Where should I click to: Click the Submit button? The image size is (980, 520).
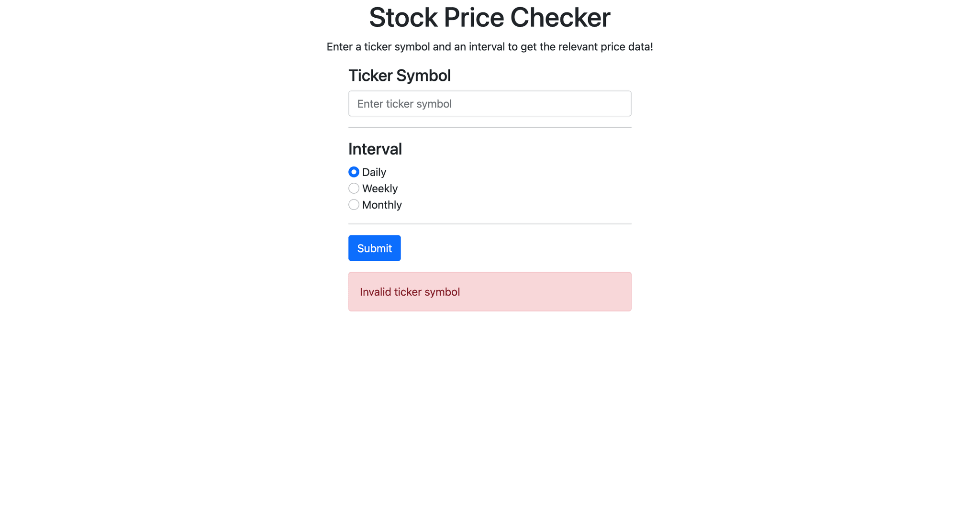[x=374, y=248]
